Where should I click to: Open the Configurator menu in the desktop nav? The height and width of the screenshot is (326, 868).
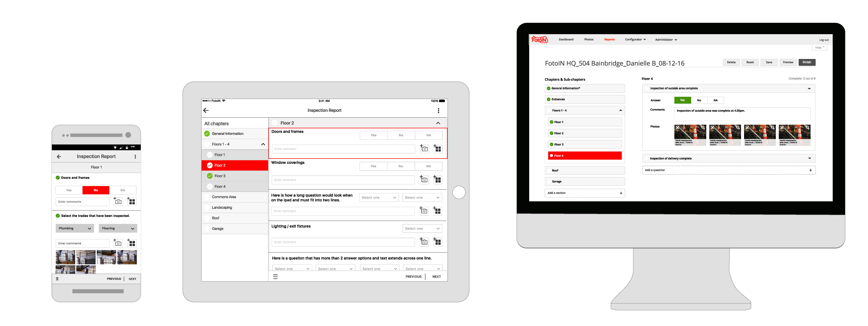click(635, 40)
